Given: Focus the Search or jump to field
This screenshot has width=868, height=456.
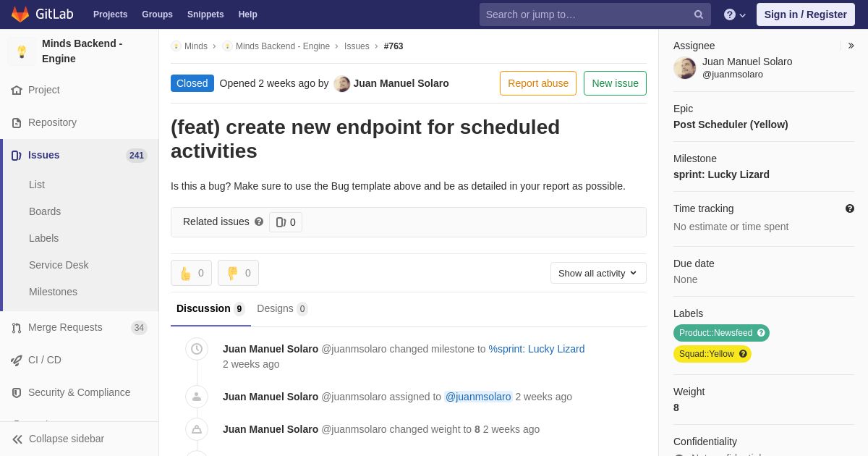Looking at the screenshot, I should click(x=586, y=14).
